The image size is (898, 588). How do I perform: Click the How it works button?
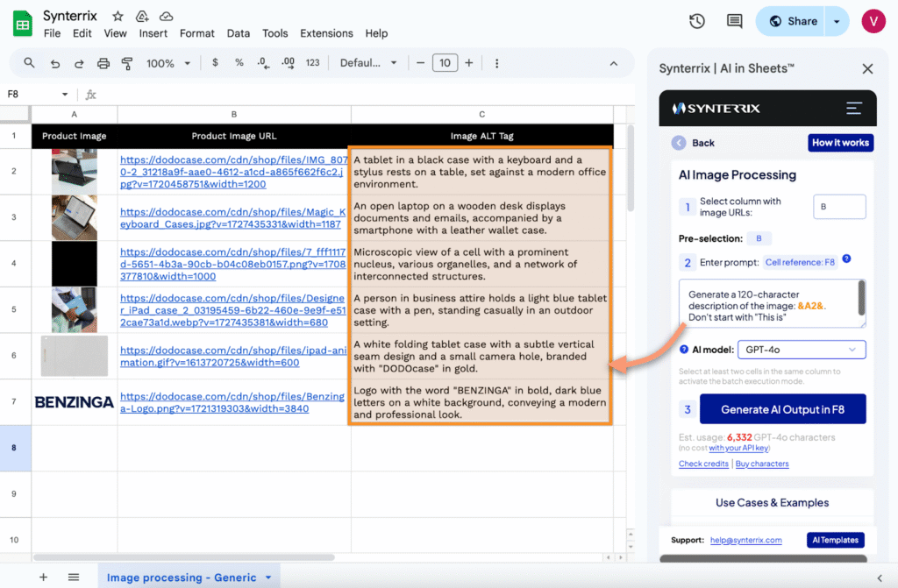pos(840,143)
